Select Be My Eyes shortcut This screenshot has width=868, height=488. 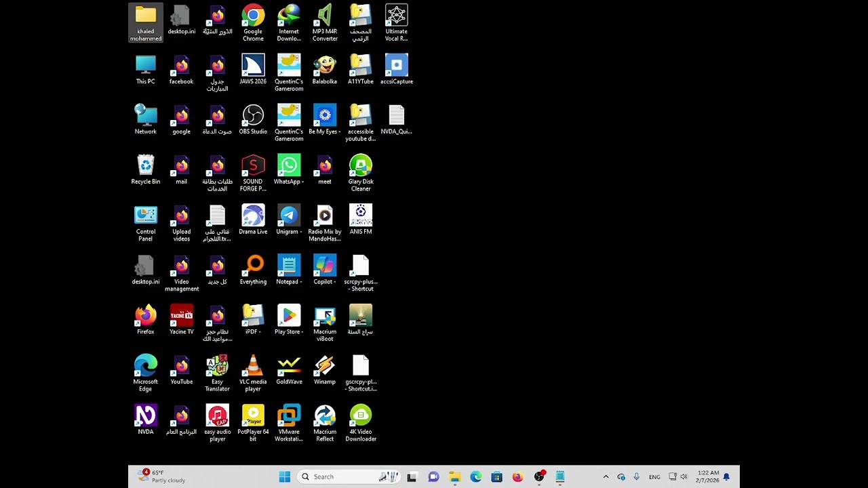325,120
